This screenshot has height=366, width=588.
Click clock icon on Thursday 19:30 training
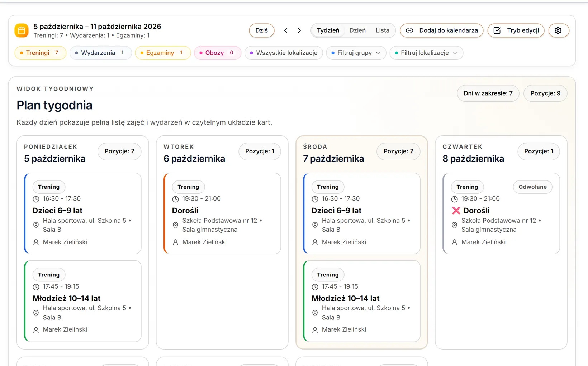click(454, 199)
